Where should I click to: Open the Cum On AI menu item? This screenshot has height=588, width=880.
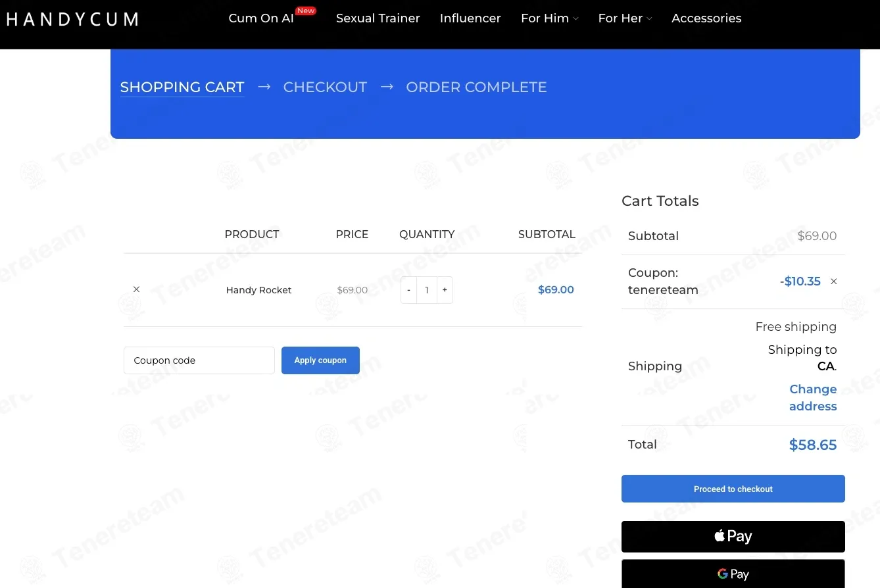(261, 18)
